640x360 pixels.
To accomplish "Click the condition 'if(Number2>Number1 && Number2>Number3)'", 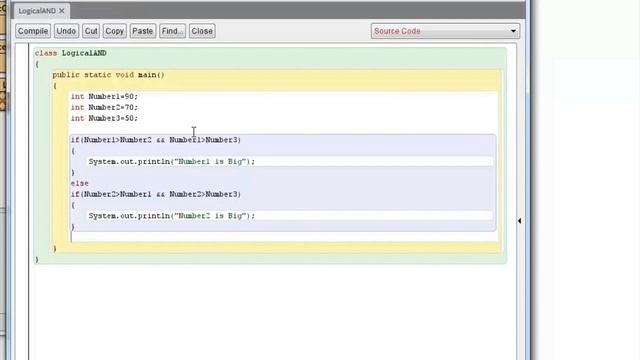I will 156,194.
